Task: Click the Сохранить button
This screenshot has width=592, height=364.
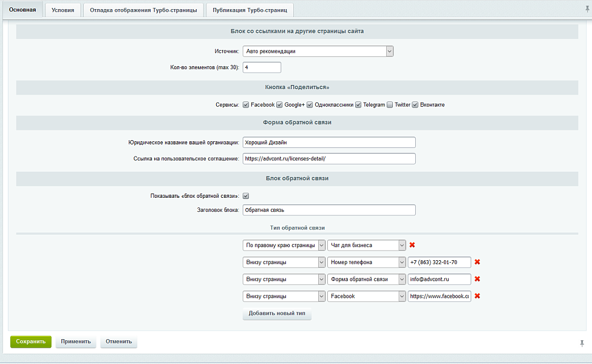Action: pyautogui.click(x=31, y=342)
